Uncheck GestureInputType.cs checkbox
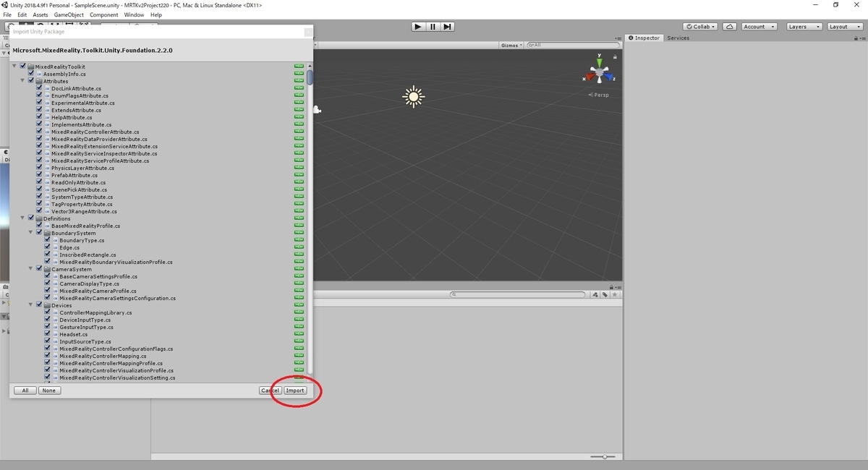The height and width of the screenshot is (470, 868). point(48,327)
